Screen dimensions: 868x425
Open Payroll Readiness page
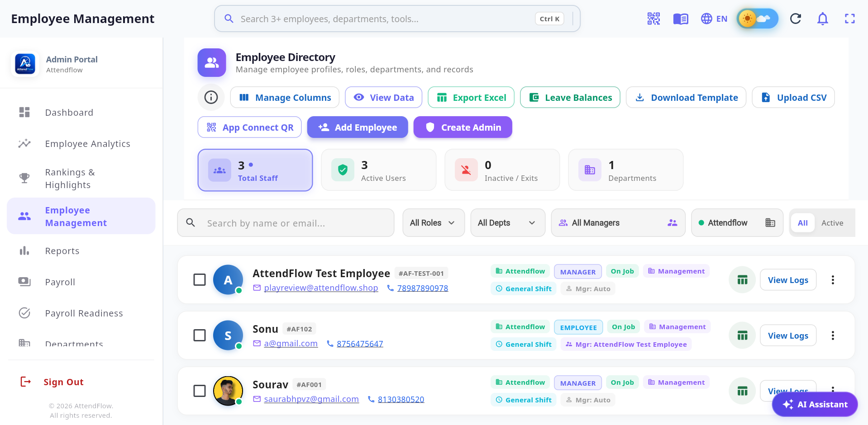point(81,313)
